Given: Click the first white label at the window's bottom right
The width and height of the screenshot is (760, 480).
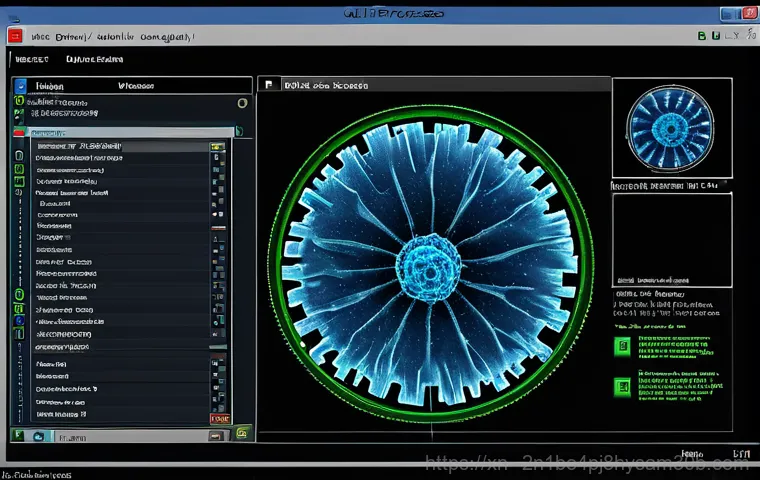Looking at the screenshot, I should (692, 454).
